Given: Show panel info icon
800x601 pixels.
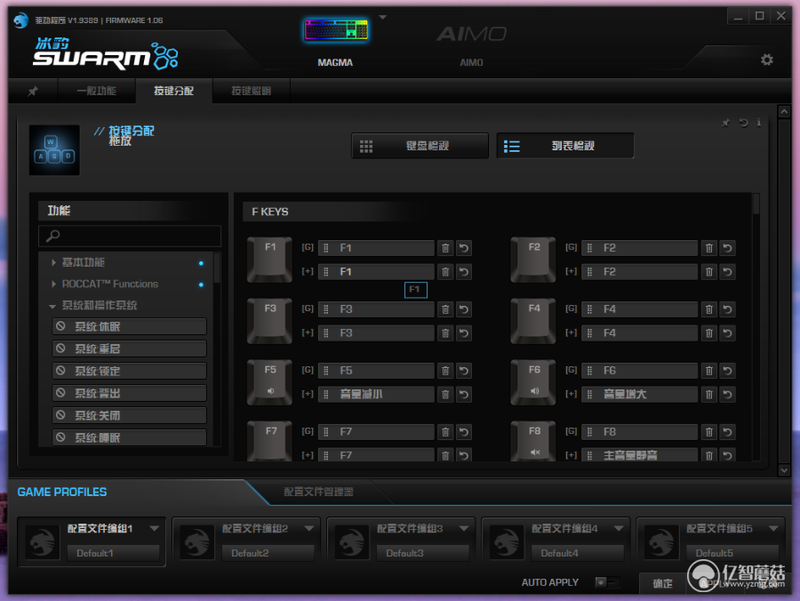Looking at the screenshot, I should [759, 122].
